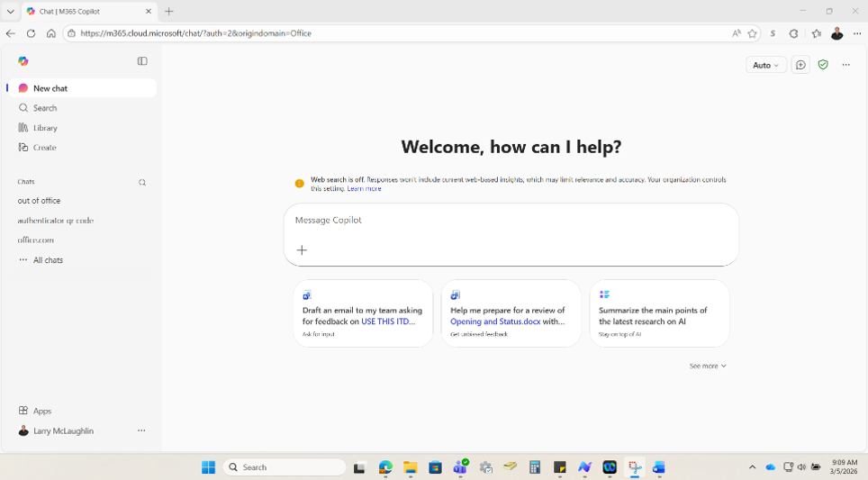The image size is (868, 480).
Task: Open Calculator from the taskbar
Action: tap(534, 467)
